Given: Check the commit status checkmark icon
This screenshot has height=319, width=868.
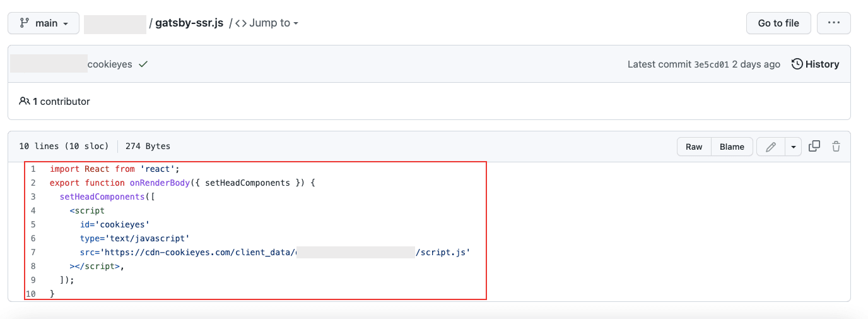Looking at the screenshot, I should click(143, 64).
